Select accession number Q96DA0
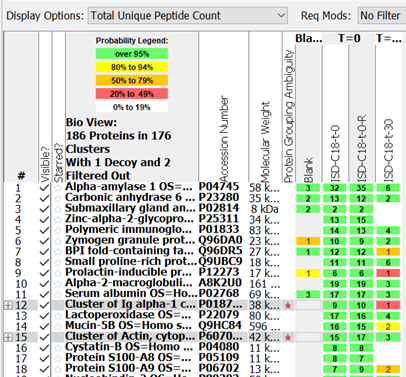Viewport: 406px width, 377px height. (220, 240)
